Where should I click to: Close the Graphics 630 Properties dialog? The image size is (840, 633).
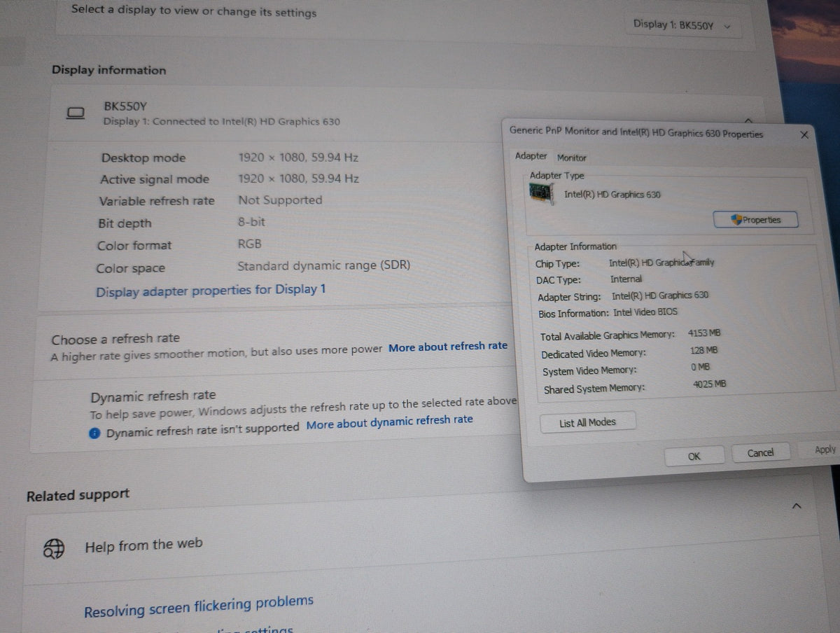pos(804,134)
